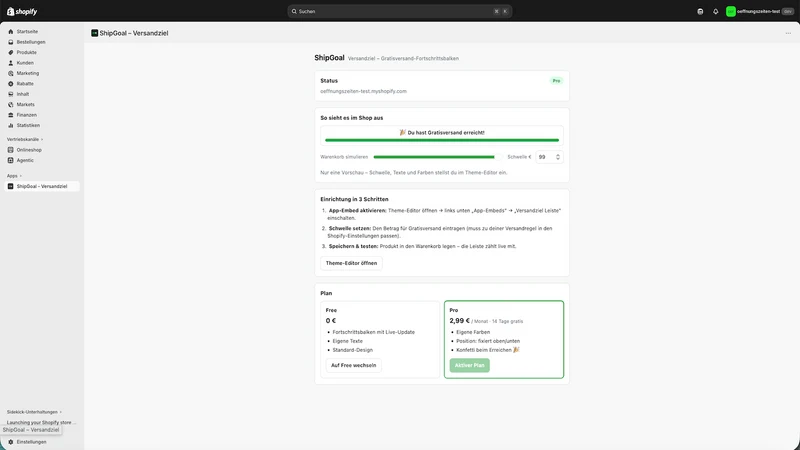
Task: Click the Finanzen bank icon
Action: (11, 115)
